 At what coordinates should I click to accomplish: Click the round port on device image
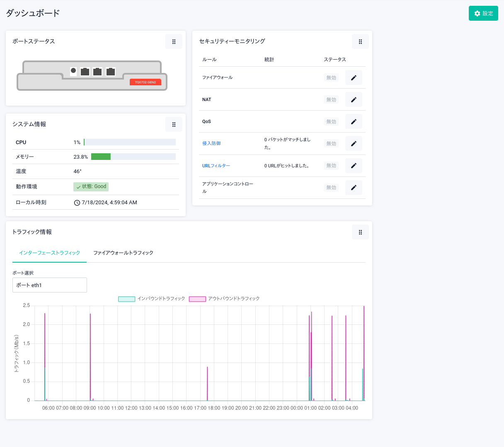[x=73, y=71]
